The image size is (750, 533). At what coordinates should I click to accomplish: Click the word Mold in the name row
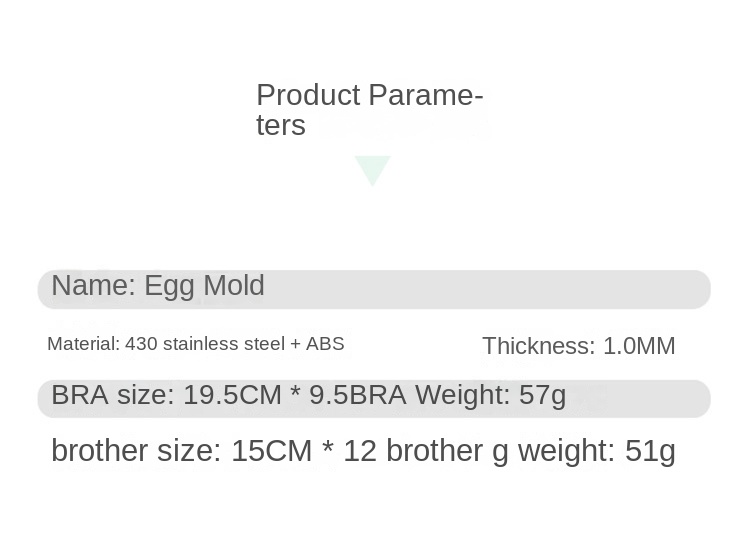pyautogui.click(x=234, y=286)
